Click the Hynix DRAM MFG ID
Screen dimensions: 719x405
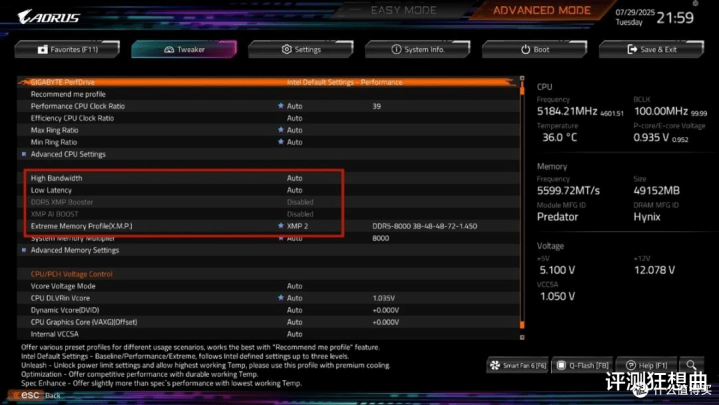(x=647, y=216)
